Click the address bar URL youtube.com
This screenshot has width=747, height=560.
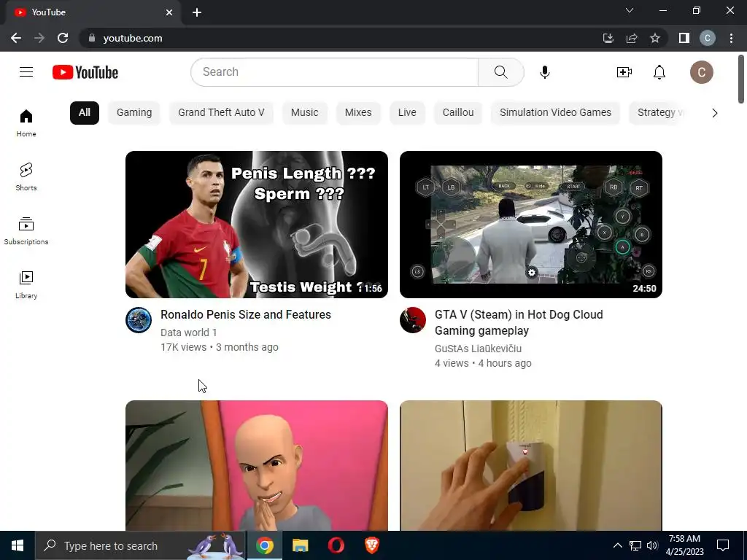click(x=133, y=38)
